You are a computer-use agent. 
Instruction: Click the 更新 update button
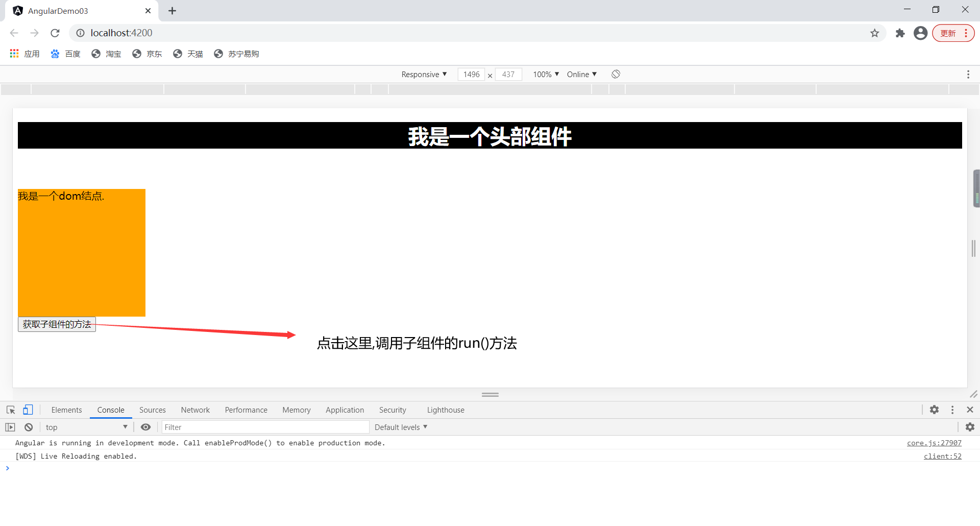tap(953, 33)
